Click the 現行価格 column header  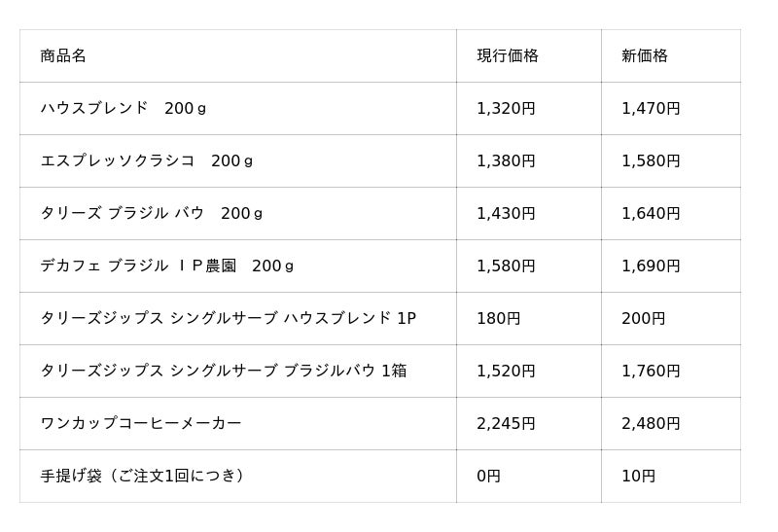coord(508,55)
